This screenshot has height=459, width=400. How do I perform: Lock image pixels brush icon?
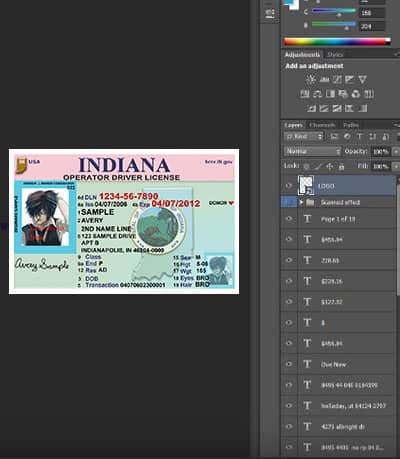click(x=318, y=166)
